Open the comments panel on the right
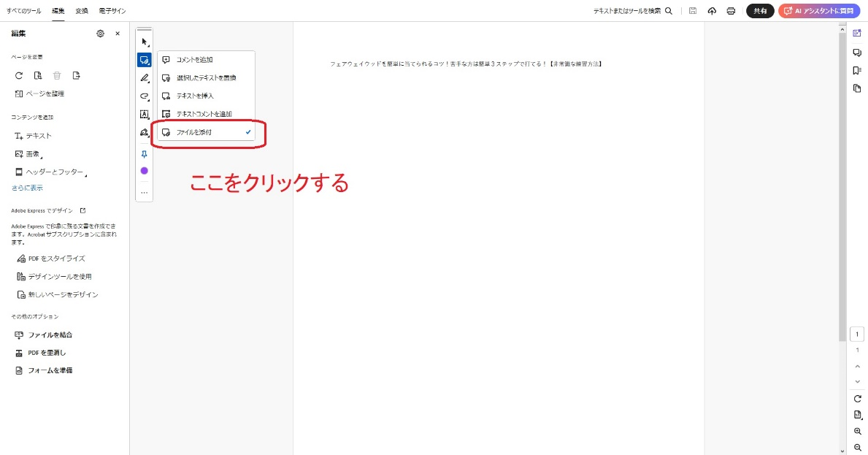Screen dimensions: 868x455 click(858, 52)
